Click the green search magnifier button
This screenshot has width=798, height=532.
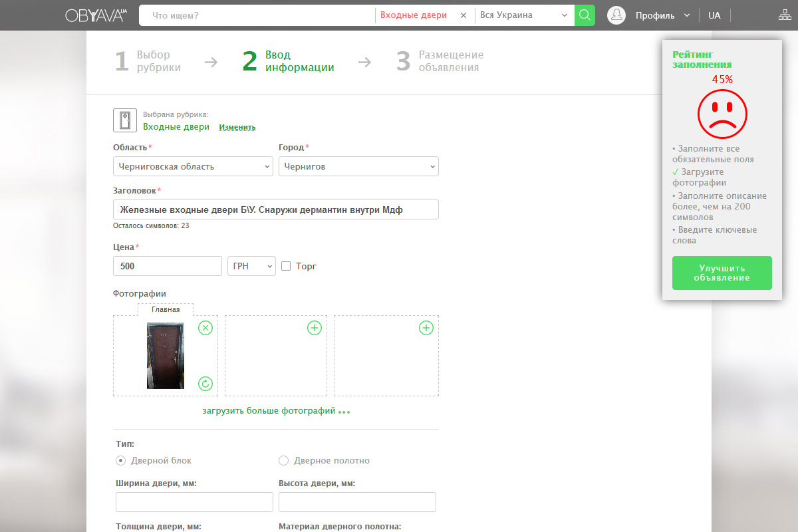click(x=585, y=15)
